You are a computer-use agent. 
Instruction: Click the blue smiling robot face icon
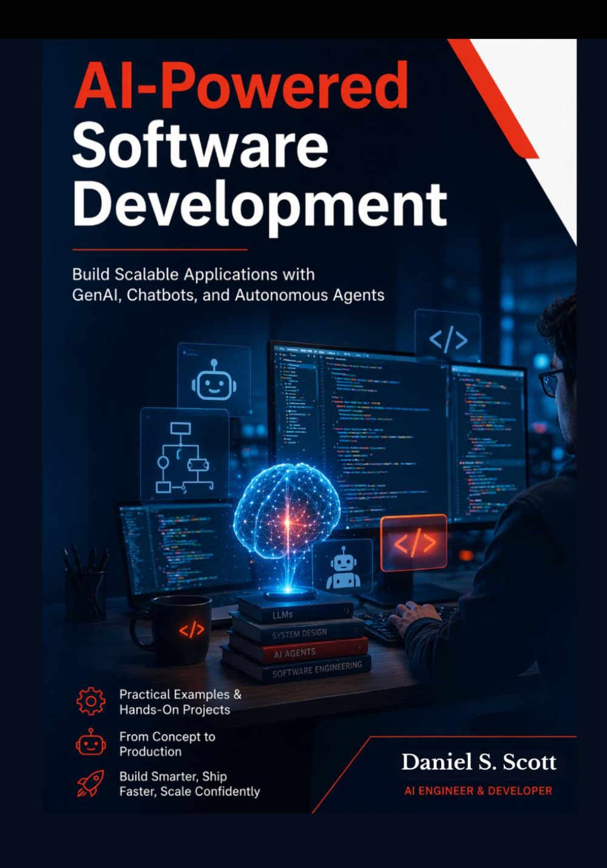(x=212, y=379)
